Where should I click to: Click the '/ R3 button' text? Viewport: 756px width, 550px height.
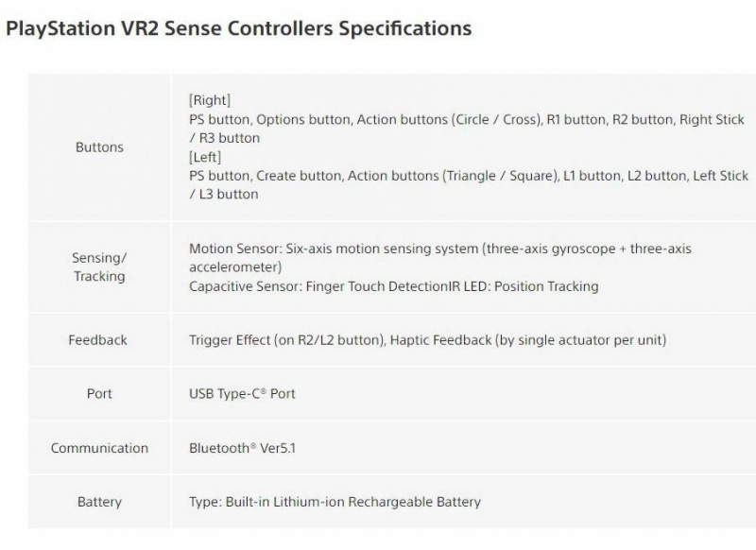[224, 138]
